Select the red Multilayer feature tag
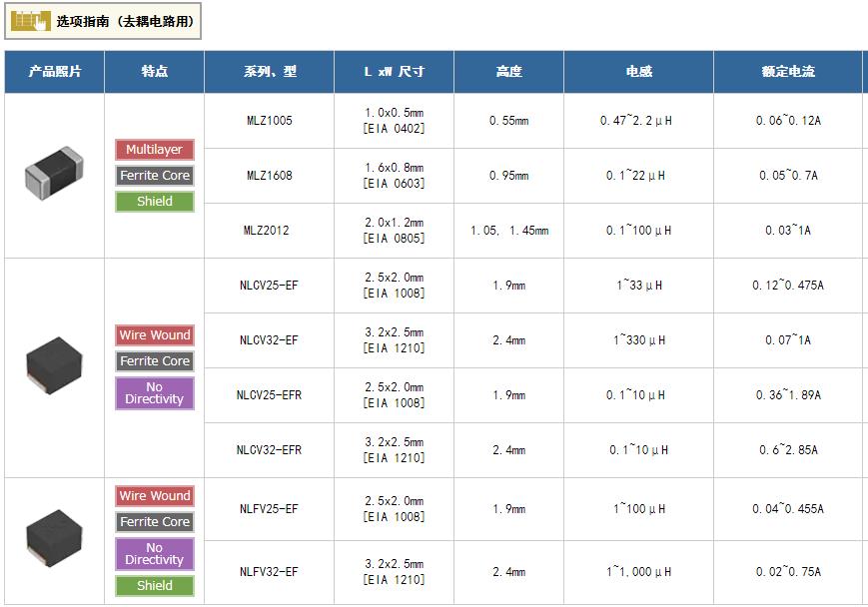Screen dimensions: 868x607 pyautogui.click(x=155, y=150)
